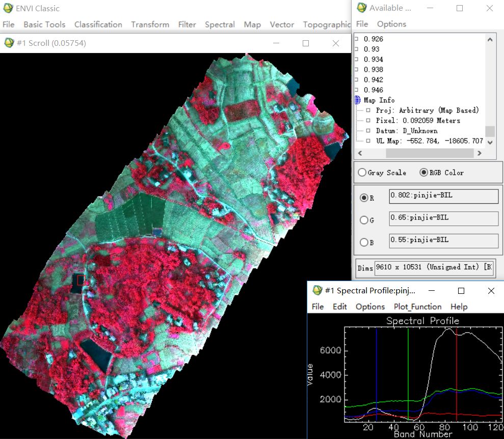504x439 pixels.
Task: Click the Proj: Arbitrary (Map Based) entry
Action: point(427,111)
